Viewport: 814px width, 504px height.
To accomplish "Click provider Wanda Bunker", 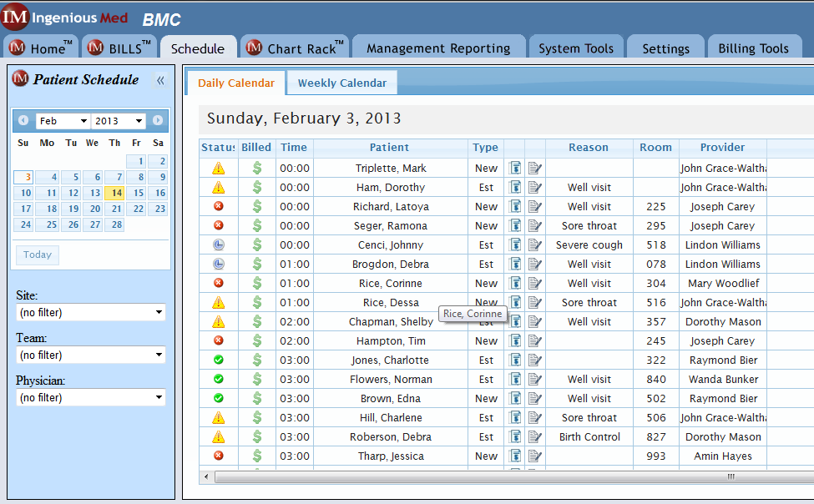I will pos(723,380).
